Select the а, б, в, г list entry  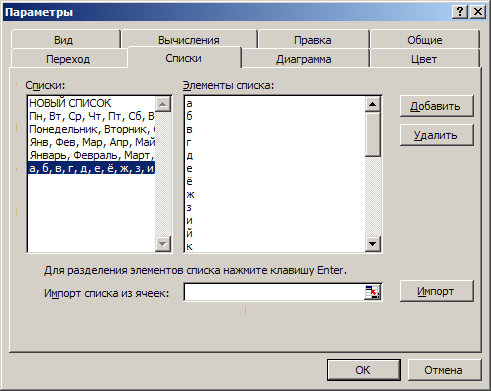pos(91,168)
